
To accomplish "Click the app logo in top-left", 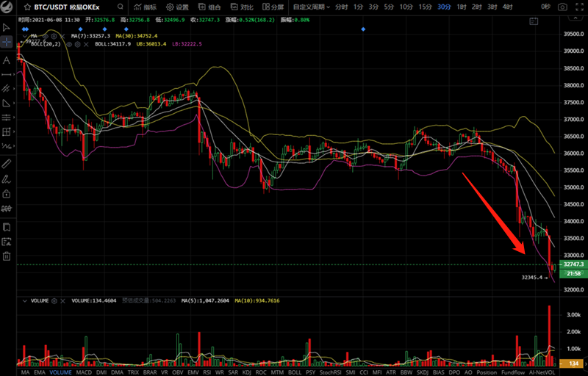I will [7, 7].
